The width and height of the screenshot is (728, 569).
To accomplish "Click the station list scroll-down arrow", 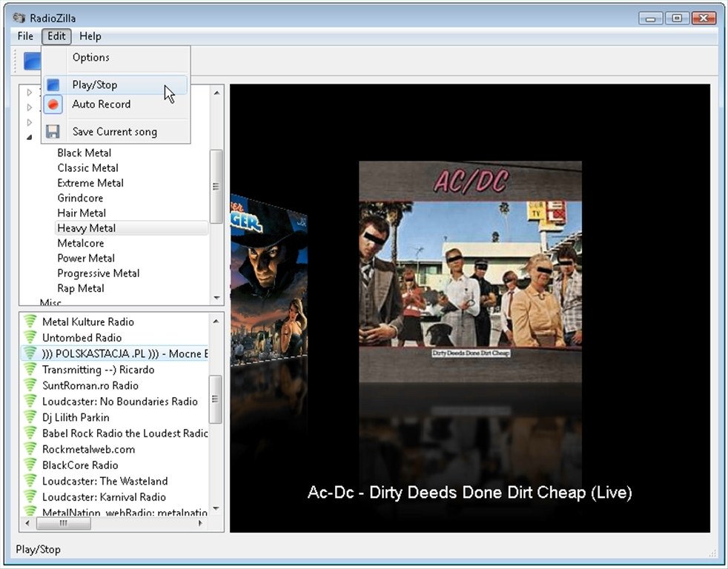I will click(216, 509).
